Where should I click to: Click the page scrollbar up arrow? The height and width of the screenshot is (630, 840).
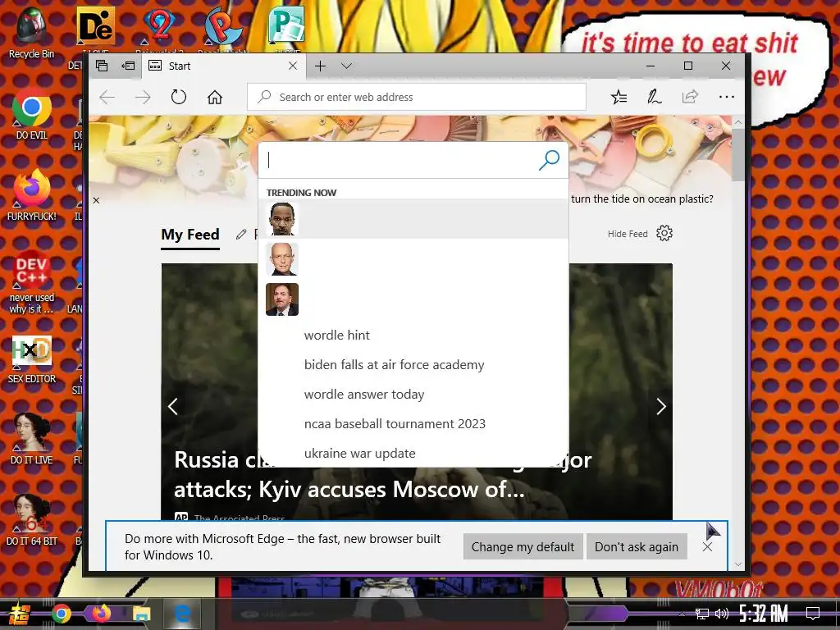(x=738, y=122)
